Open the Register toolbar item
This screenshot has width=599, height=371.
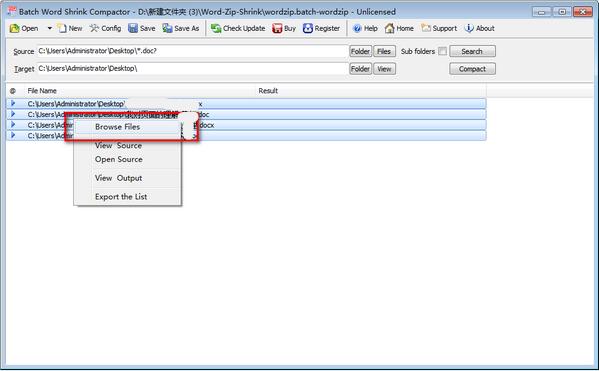coord(308,28)
